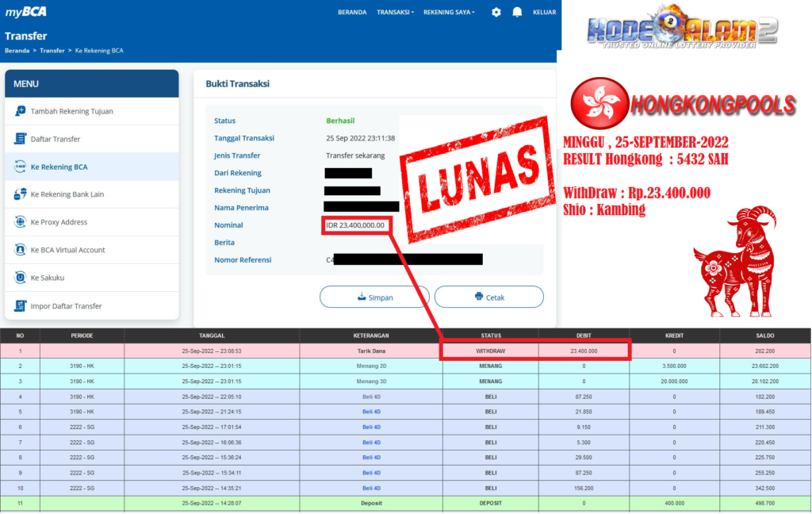Click the HONGKONGPOOLS title text
The height and width of the screenshot is (514, 812).
[x=713, y=105]
